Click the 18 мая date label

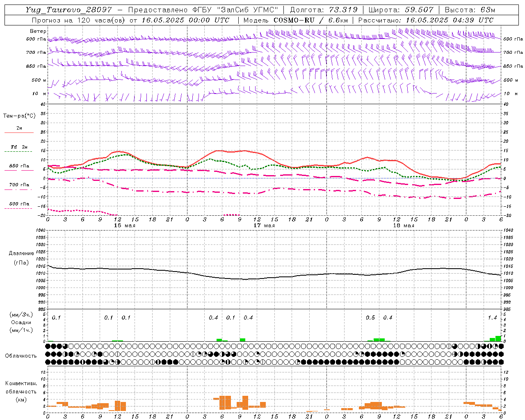(x=403, y=226)
